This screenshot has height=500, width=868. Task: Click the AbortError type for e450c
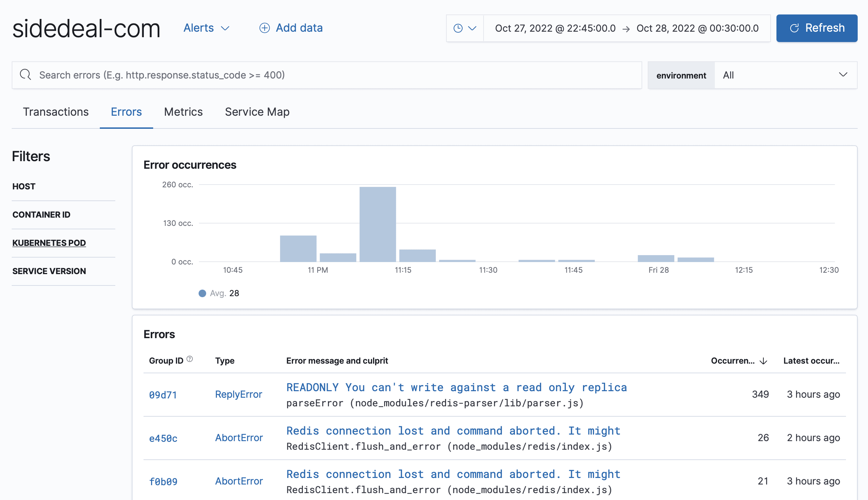point(239,438)
